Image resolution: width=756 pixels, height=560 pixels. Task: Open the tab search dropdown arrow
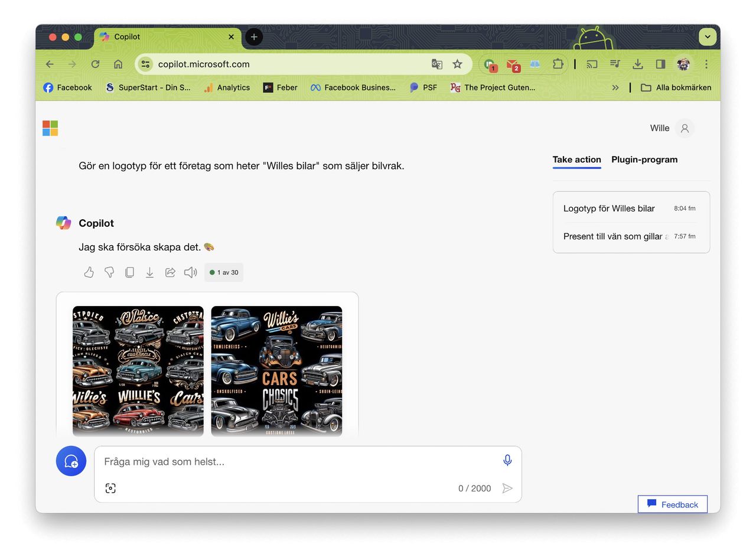pyautogui.click(x=707, y=37)
